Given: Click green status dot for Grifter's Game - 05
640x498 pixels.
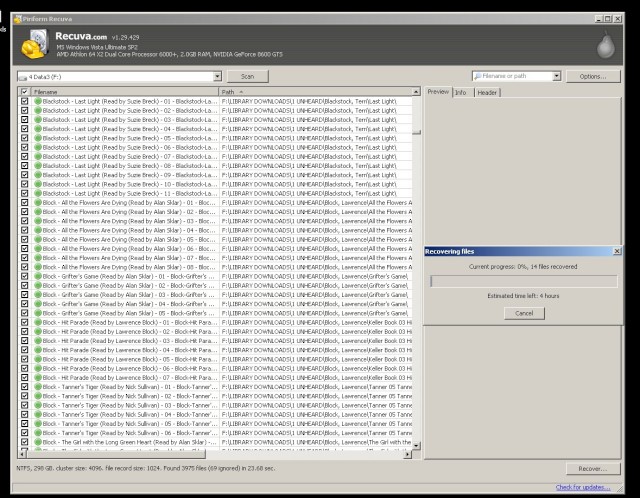Looking at the screenshot, I should [x=38, y=313].
